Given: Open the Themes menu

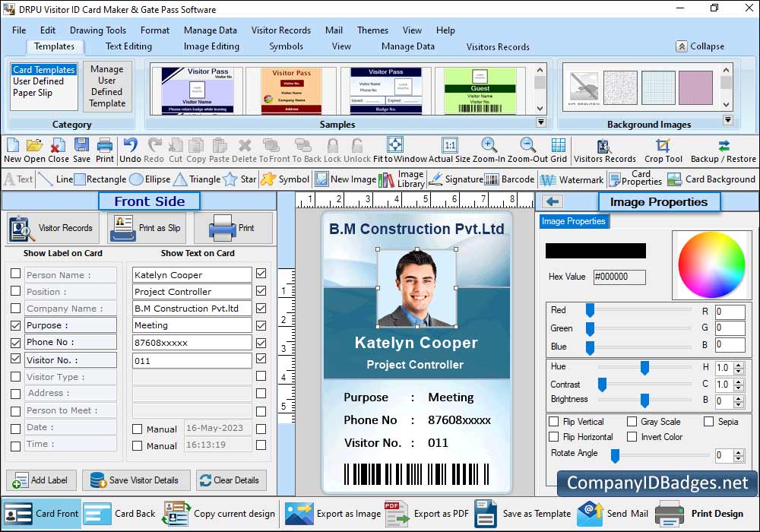Looking at the screenshot, I should 372,30.
